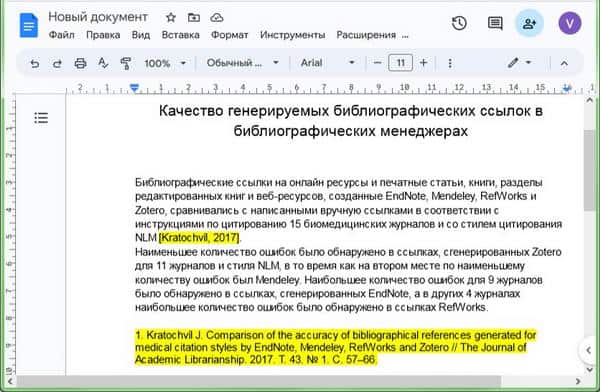Decrease font size with minus button

tap(377, 63)
